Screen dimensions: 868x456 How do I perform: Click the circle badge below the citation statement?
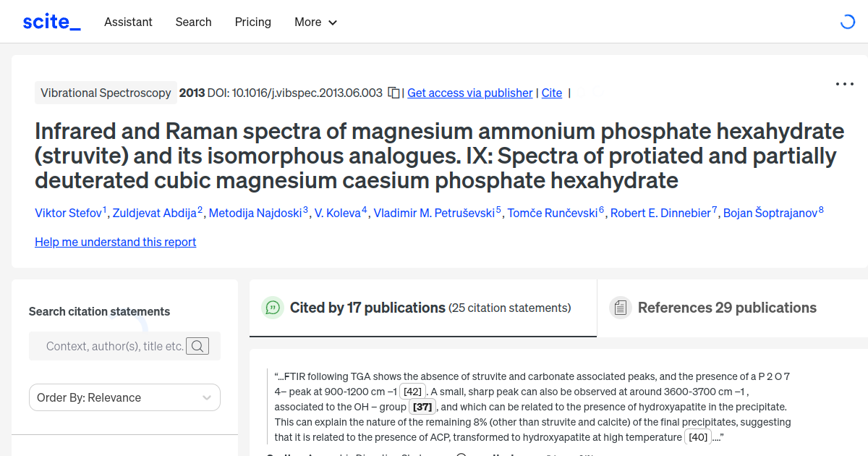pos(461,453)
